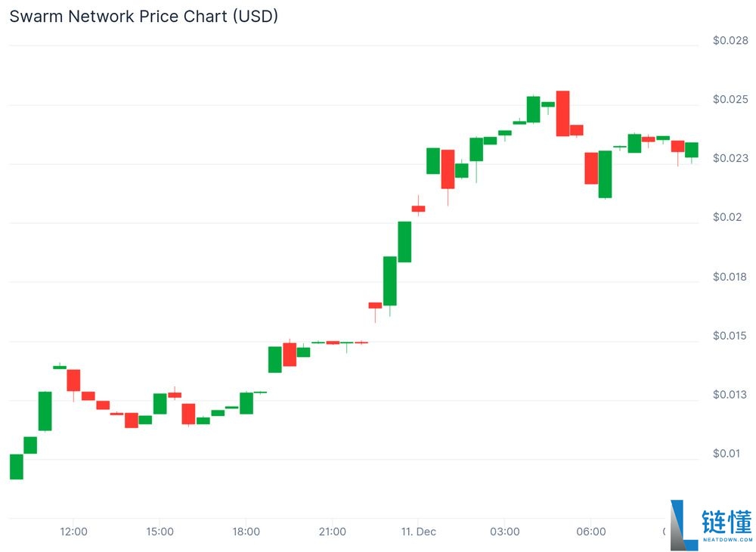Screen dimensions: 756x552
Task: Select the $0.025 price axis label
Action: [x=730, y=100]
